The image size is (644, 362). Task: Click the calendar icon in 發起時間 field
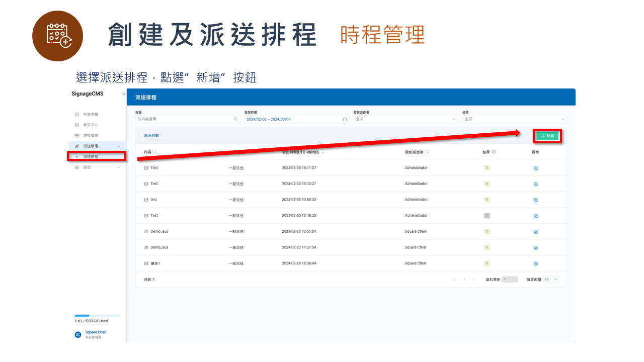point(344,119)
